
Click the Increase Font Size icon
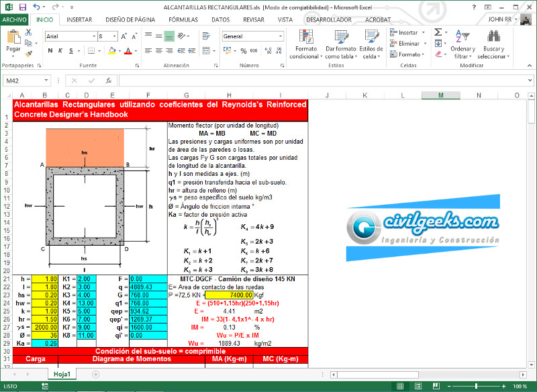[125, 36]
